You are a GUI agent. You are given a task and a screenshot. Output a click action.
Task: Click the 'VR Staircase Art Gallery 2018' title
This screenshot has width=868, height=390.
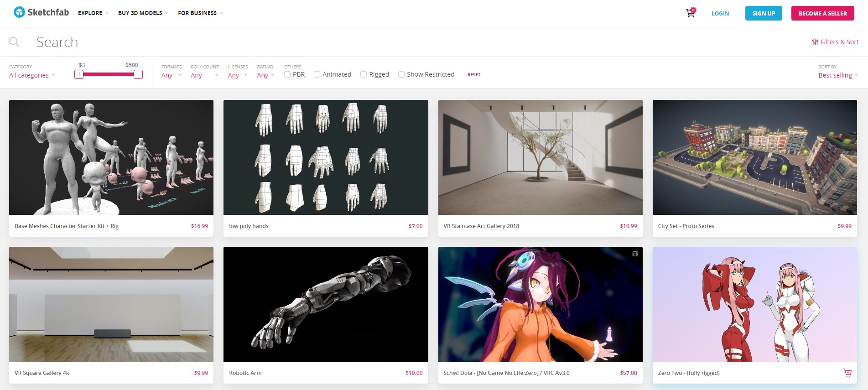(481, 226)
